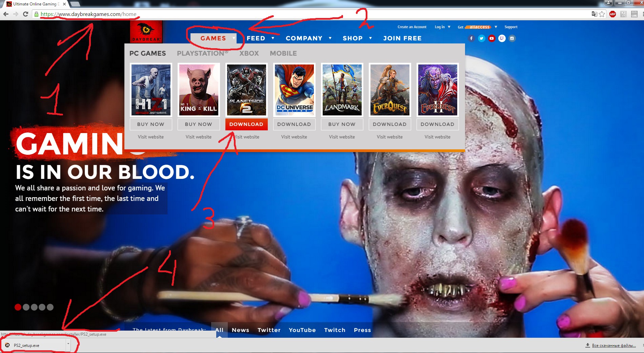Open Daybreak's Instagram page icon

click(x=512, y=38)
